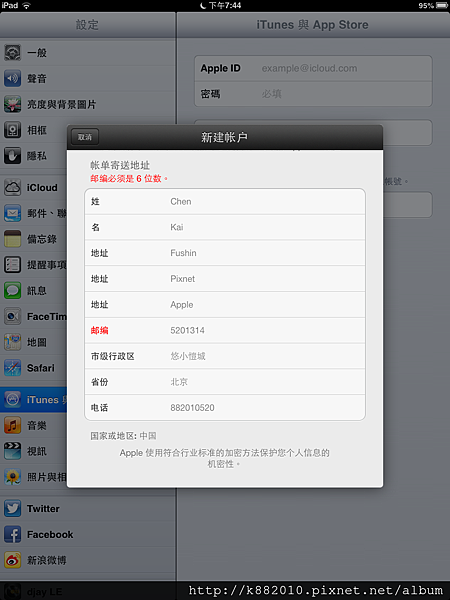Select the Reminders (提醒事項) icon
Viewport: 450px width, 600px height.
click(12, 265)
